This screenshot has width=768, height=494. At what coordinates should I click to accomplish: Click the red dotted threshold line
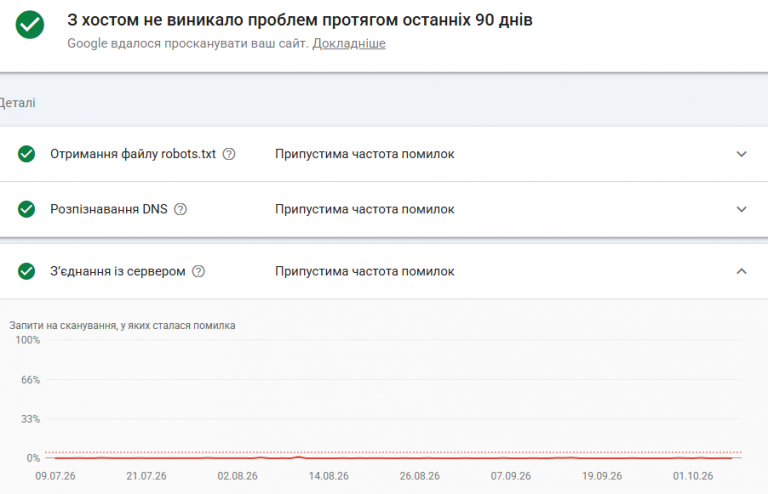click(393, 452)
